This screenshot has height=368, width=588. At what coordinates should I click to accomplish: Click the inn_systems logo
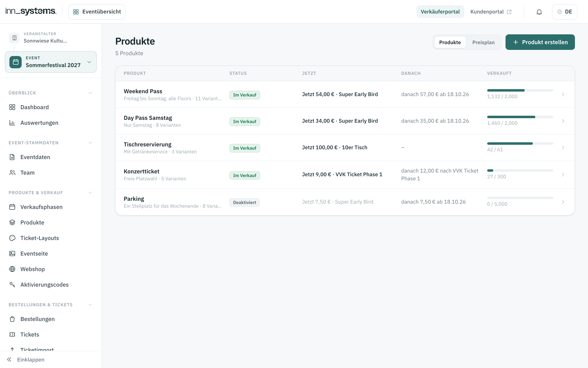point(31,11)
